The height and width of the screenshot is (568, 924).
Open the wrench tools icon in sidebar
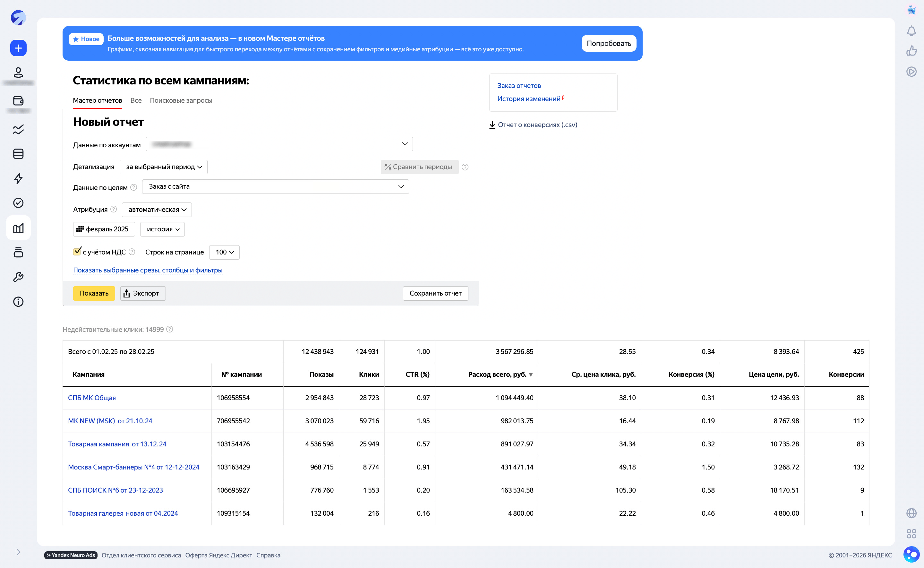click(18, 277)
